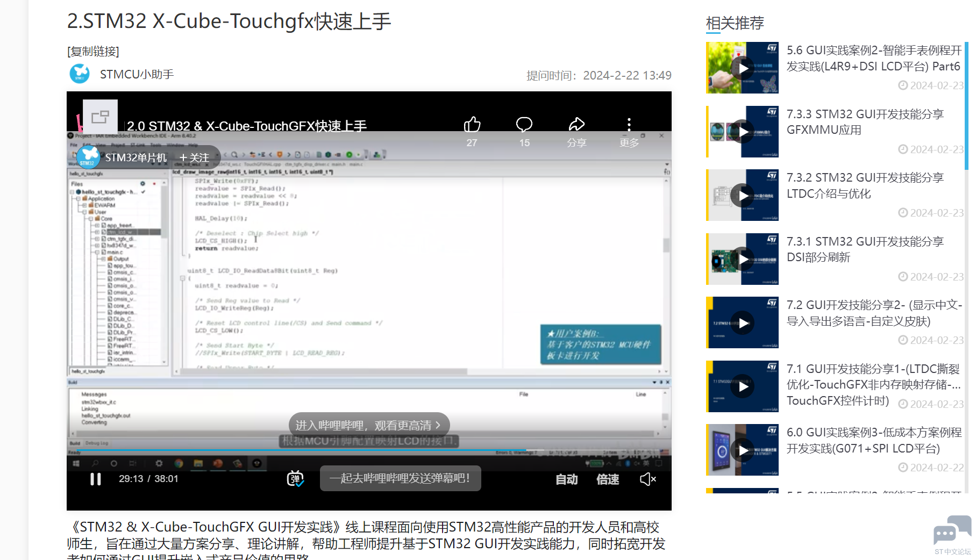
Task: Open the 7.3.1 STM32 GUI开发技能分享 DSI部分刷新 link
Action: point(865,249)
